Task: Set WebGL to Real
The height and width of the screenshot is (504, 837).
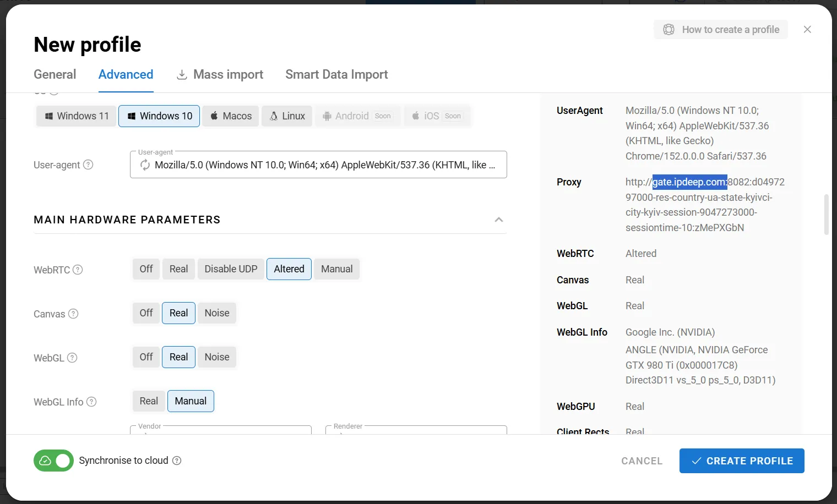Action: (x=178, y=357)
